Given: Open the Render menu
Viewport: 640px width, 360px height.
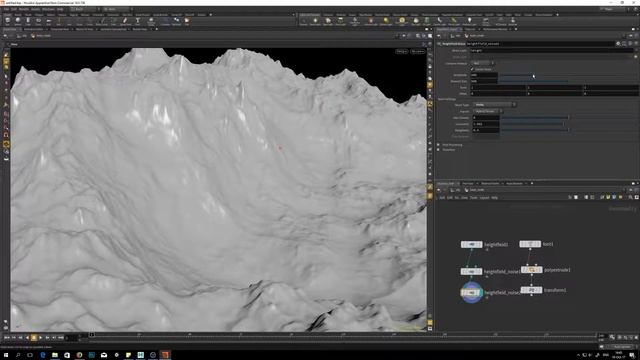Looking at the screenshot, I should pos(24,9).
